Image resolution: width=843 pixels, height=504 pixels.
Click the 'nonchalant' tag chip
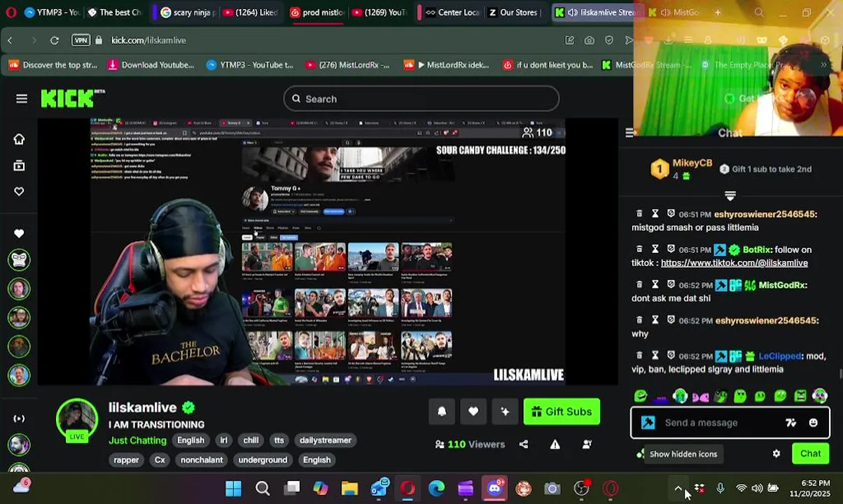[x=202, y=460]
